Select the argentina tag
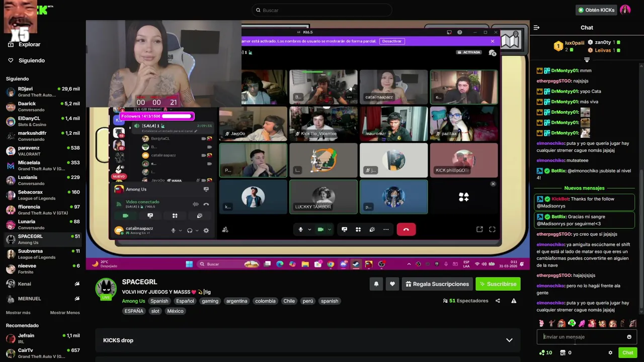 pos(236,301)
